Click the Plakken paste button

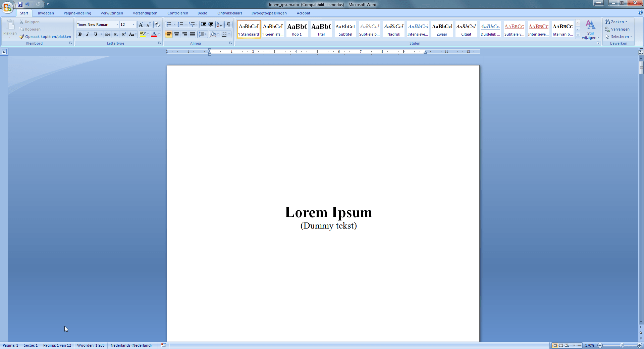tap(10, 28)
